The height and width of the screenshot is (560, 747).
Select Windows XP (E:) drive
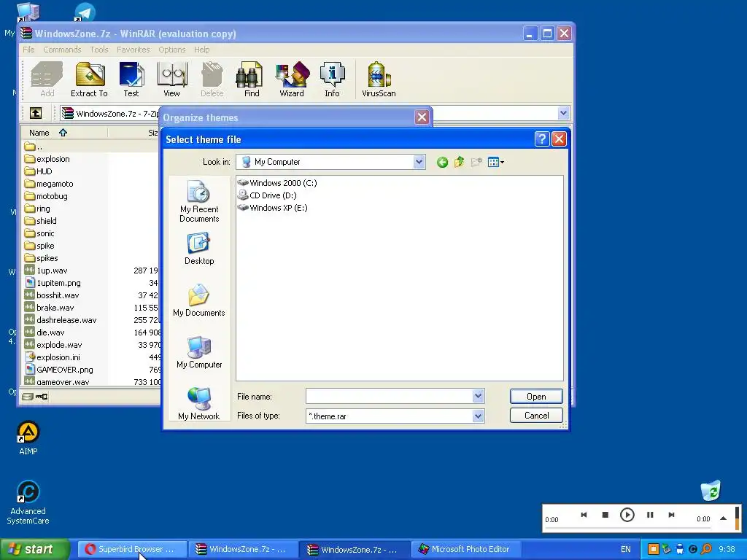273,208
